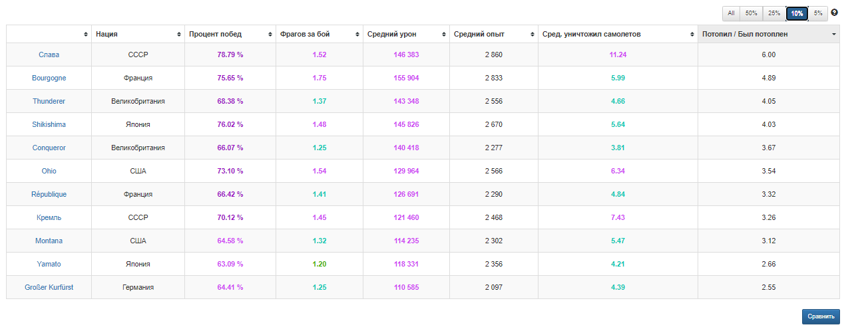Open the Thunderer ship link
Image resolution: width=868 pixels, height=333 pixels.
pos(49,101)
